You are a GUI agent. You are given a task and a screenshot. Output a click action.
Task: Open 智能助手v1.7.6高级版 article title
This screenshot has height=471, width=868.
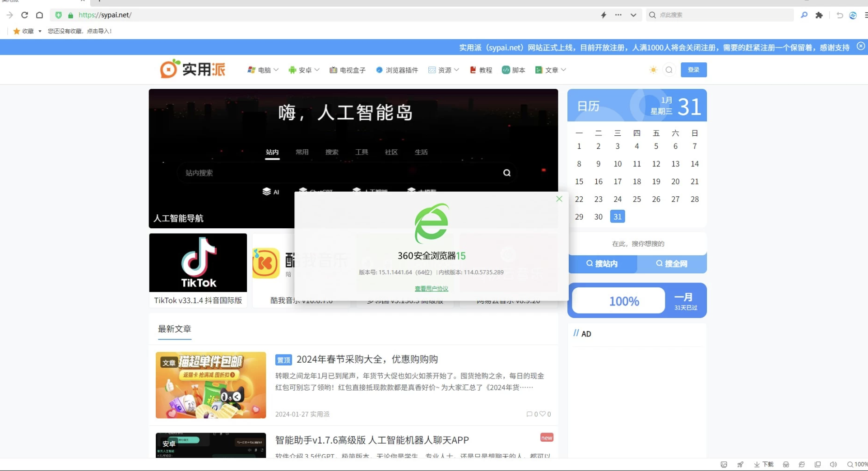point(372,440)
